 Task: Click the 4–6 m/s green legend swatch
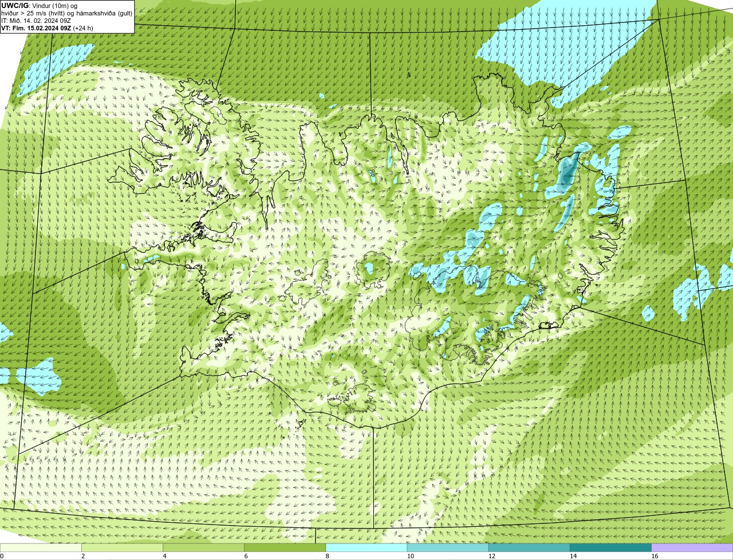[x=203, y=548]
